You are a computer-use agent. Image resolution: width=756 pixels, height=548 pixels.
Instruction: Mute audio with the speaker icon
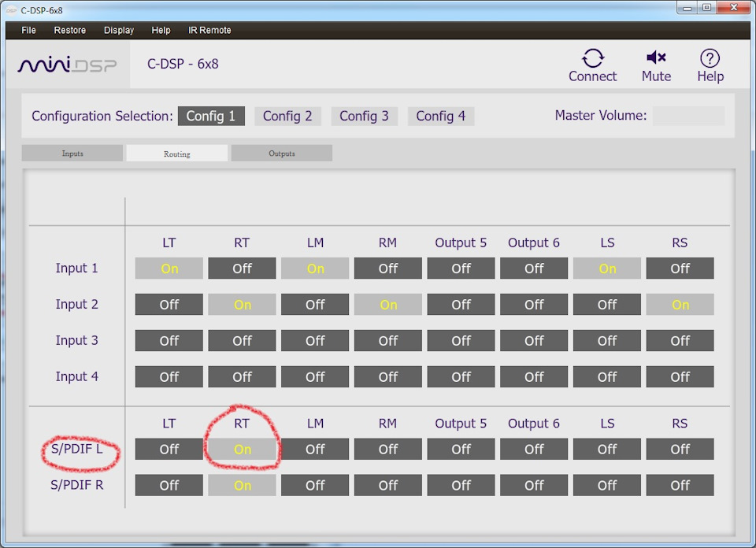click(656, 57)
